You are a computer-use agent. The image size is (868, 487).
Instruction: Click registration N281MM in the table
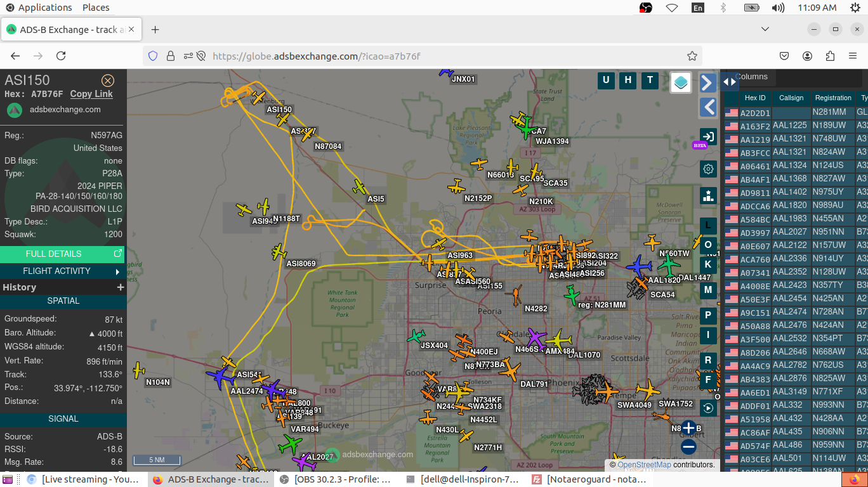click(x=829, y=112)
